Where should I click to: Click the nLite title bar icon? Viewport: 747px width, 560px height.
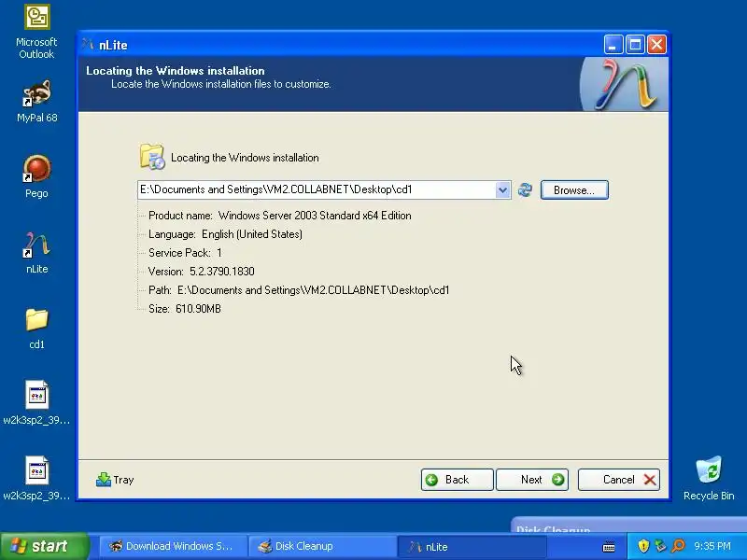88,45
